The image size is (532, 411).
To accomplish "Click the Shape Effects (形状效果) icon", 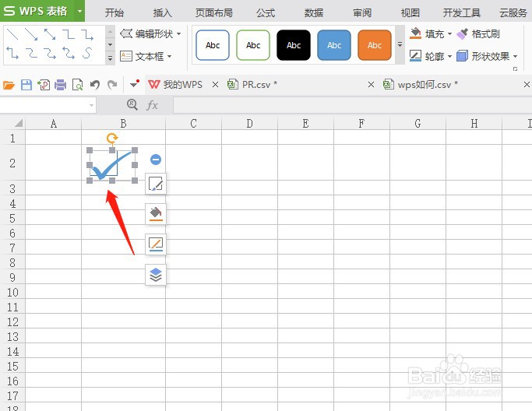I will coord(462,56).
